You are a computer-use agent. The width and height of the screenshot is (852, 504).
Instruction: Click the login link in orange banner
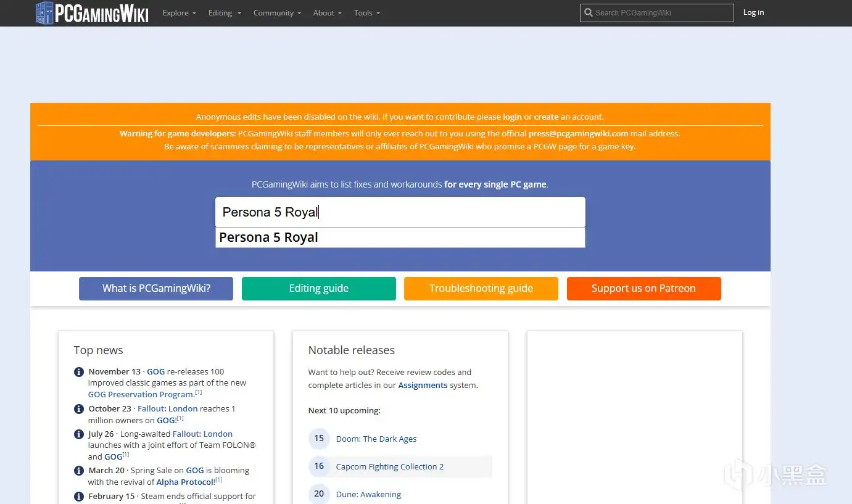pos(512,117)
